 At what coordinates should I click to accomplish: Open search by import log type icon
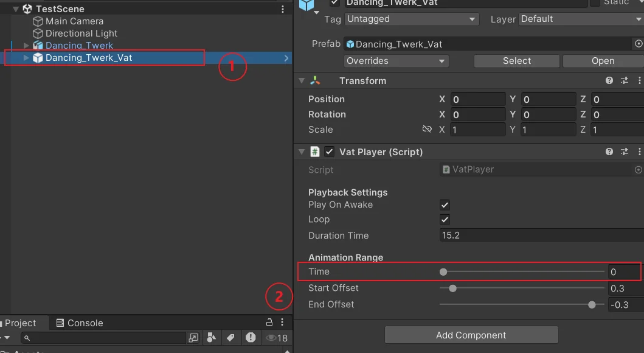251,338
